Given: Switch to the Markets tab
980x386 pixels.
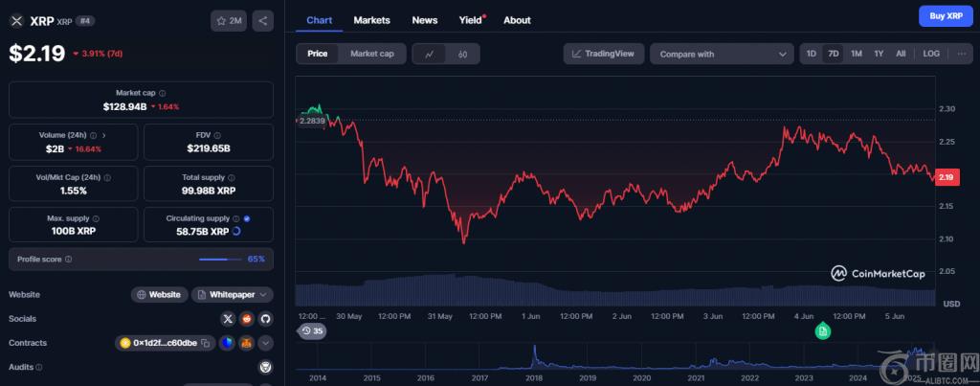Looking at the screenshot, I should tap(371, 20).
